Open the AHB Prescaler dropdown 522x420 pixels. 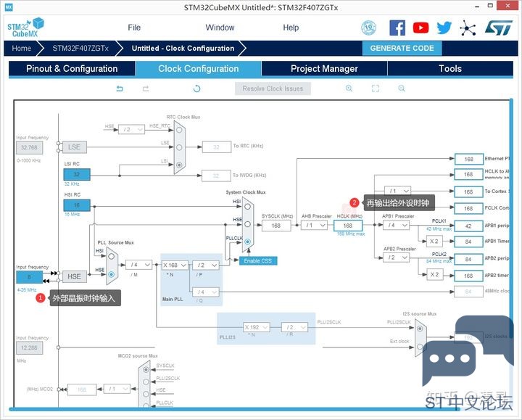pos(314,226)
